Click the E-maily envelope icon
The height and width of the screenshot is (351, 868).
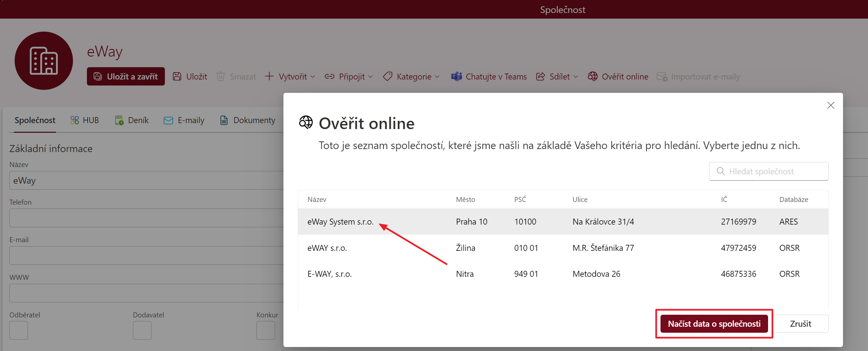click(168, 120)
